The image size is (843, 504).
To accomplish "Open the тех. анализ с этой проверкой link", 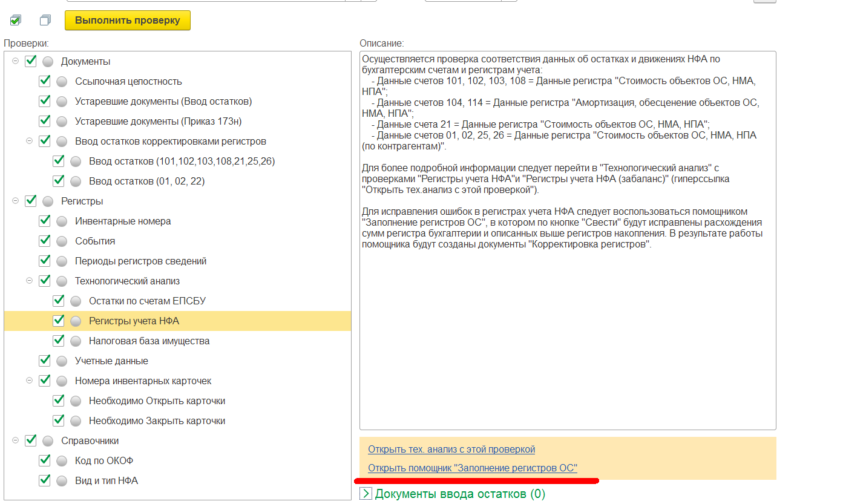I will click(x=451, y=449).
